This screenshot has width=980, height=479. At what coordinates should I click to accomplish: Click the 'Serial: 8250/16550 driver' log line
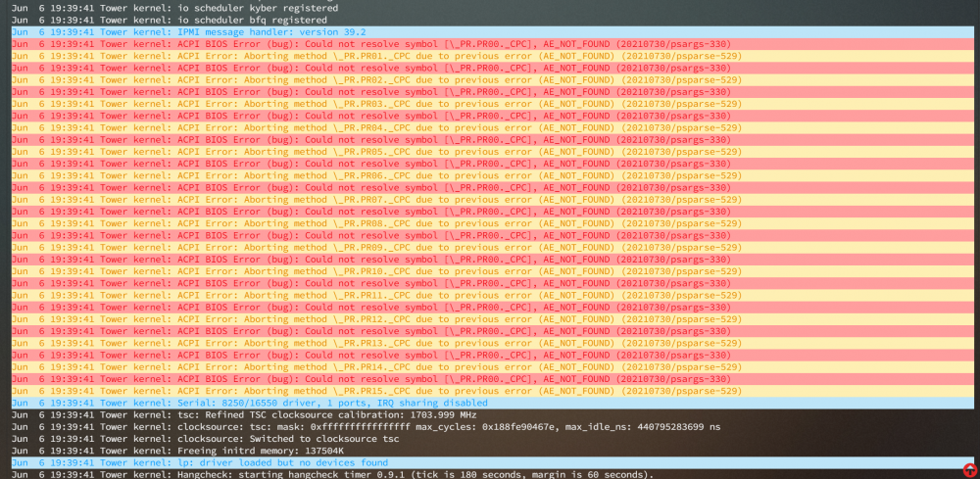[493, 403]
